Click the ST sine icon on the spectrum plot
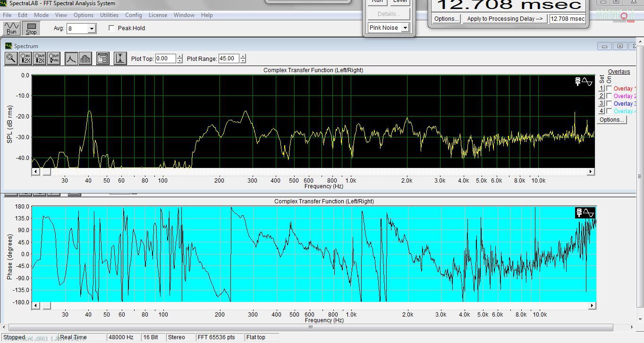Viewport: 644px width, 343px height. [x=584, y=82]
